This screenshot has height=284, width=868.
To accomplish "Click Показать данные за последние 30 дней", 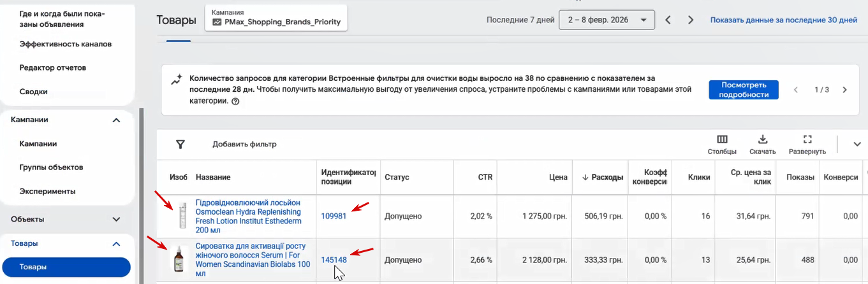I will tap(784, 20).
